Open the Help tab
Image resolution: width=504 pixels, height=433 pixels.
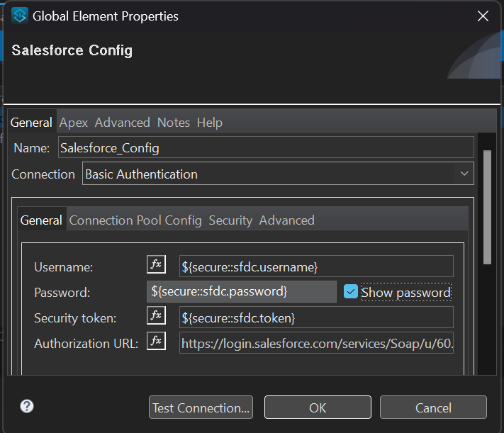210,123
